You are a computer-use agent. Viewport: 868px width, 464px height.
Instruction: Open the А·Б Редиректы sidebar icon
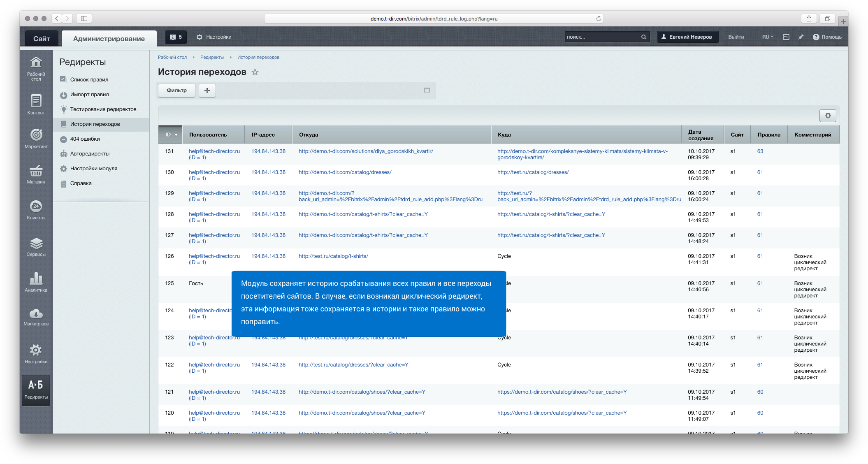(x=36, y=390)
